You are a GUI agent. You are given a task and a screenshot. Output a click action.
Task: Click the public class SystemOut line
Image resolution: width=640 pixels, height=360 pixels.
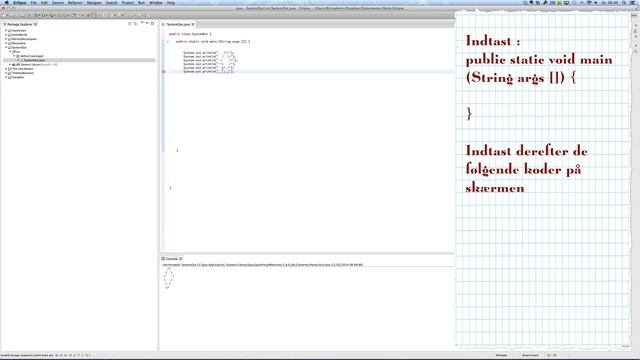point(190,34)
